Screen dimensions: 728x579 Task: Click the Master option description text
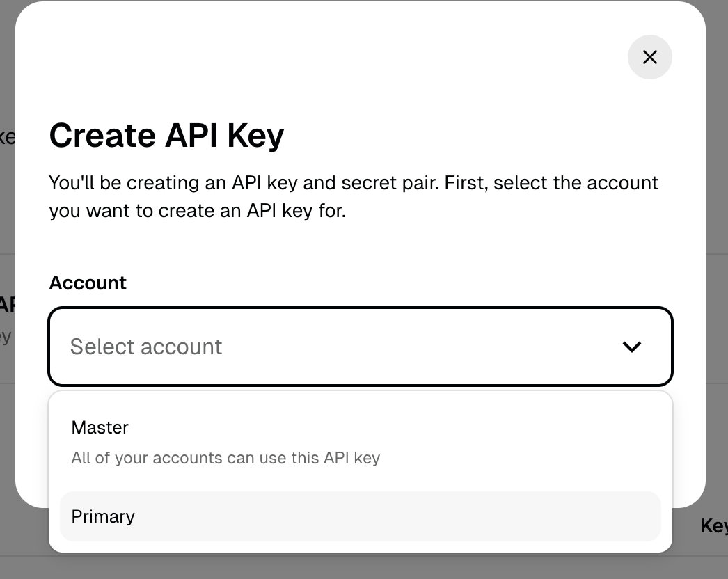[225, 458]
